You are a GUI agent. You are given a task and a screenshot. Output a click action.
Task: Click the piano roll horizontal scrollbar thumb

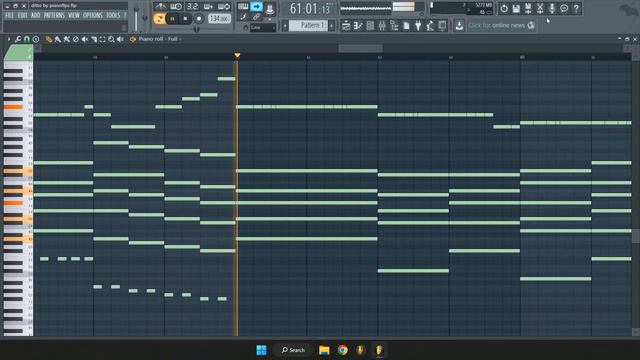[360, 48]
